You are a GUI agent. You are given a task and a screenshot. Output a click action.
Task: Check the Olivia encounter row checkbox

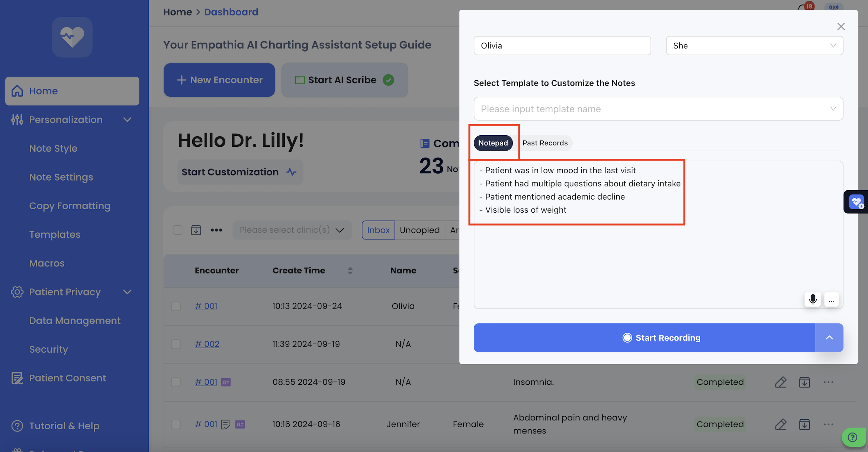tap(176, 306)
